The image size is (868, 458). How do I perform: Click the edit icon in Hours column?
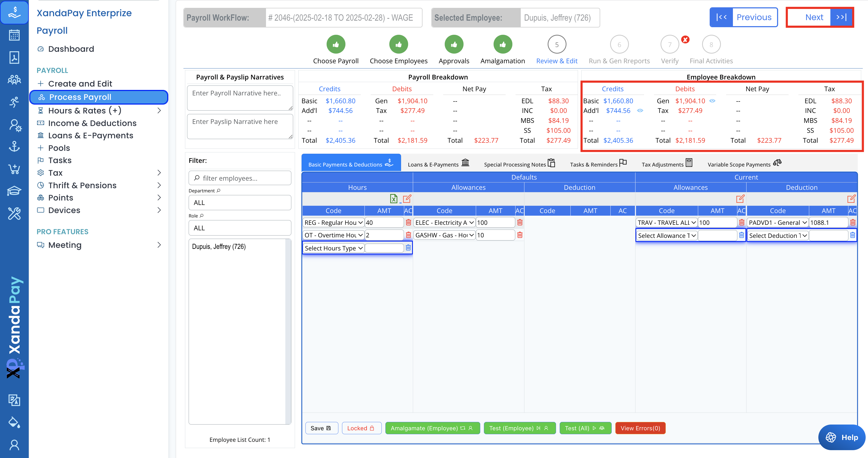[x=407, y=199]
